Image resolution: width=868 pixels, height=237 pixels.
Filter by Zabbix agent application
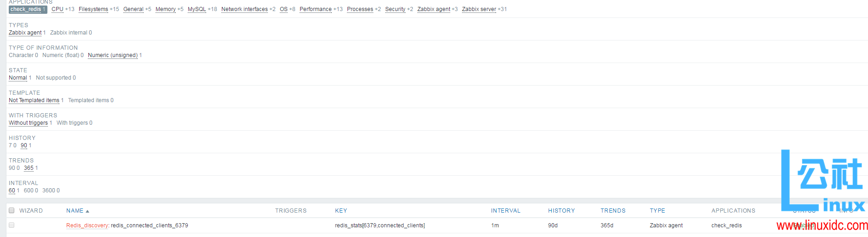[434, 9]
